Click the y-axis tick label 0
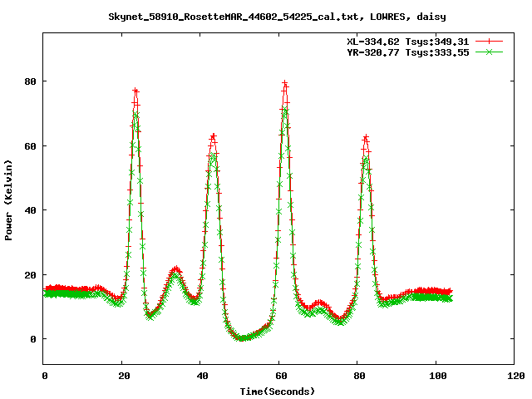 coord(33,339)
